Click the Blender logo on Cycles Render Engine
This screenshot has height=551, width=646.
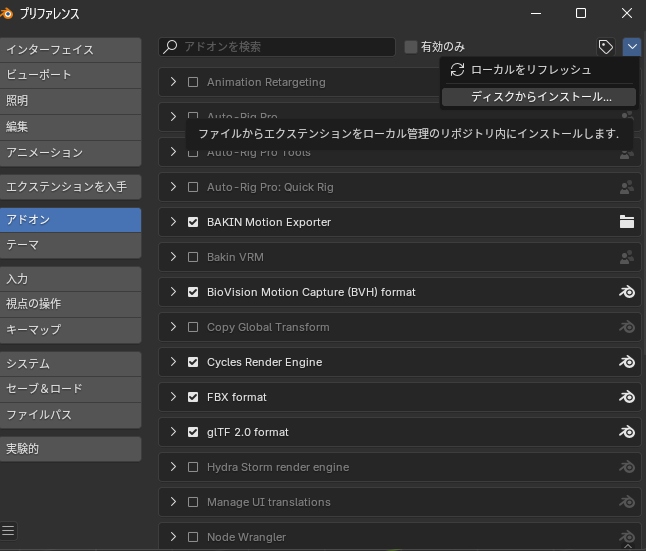[627, 362]
